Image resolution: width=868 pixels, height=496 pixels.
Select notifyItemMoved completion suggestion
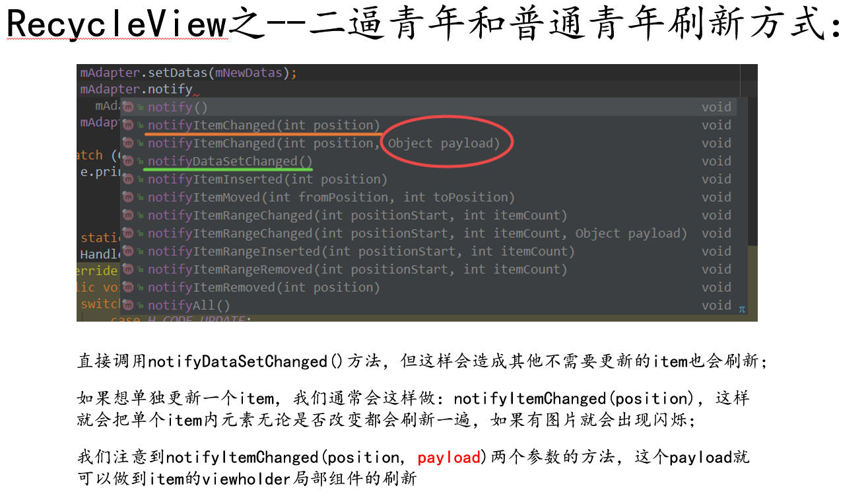428,197
